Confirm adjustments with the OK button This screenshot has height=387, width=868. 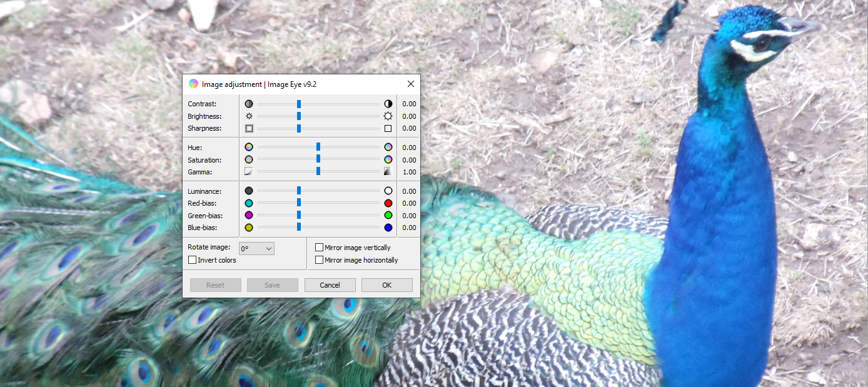pos(387,285)
